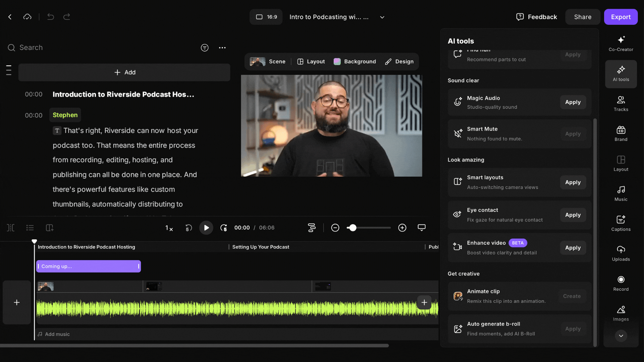Select AI tools sidebar tab
This screenshot has height=362, width=644.
(x=621, y=74)
